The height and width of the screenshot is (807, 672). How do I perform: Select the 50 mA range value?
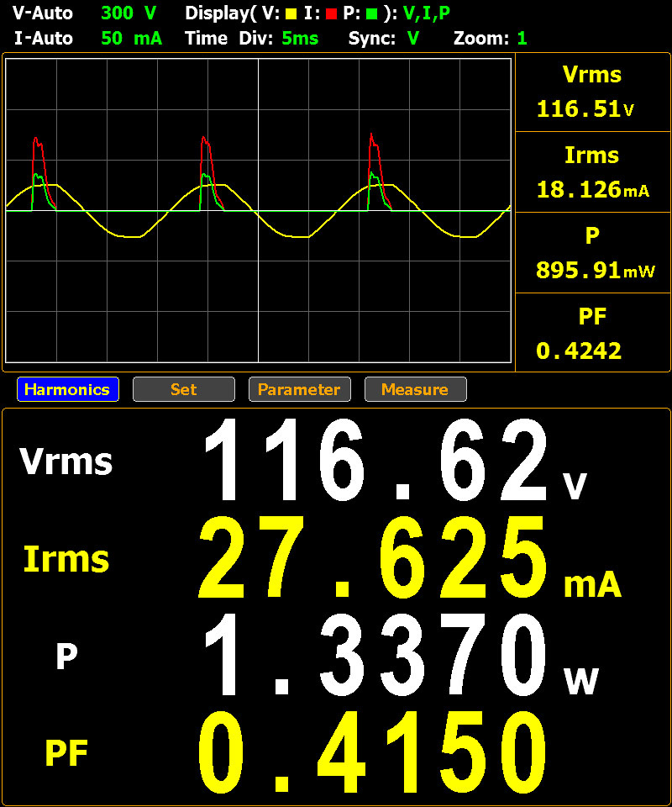132,38
